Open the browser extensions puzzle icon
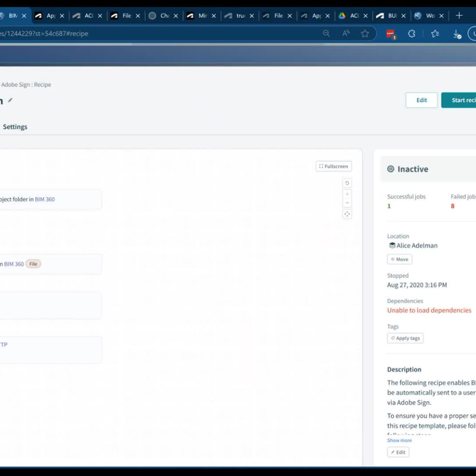The width and height of the screenshot is (476, 476). point(412,33)
